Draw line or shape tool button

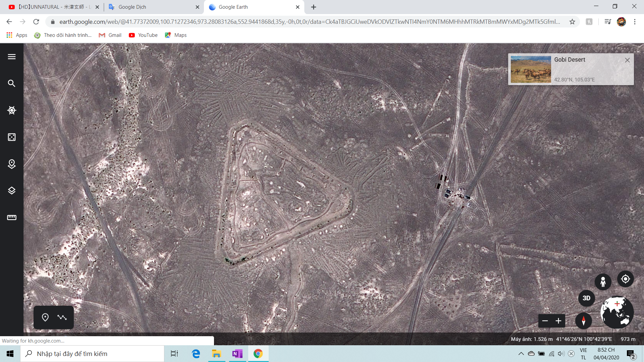62,317
